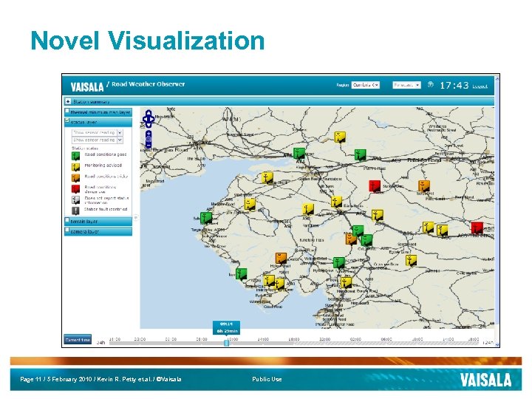This screenshot has width=532, height=399.
Task: Click the Vaisala logo in app header
Action: point(87,86)
